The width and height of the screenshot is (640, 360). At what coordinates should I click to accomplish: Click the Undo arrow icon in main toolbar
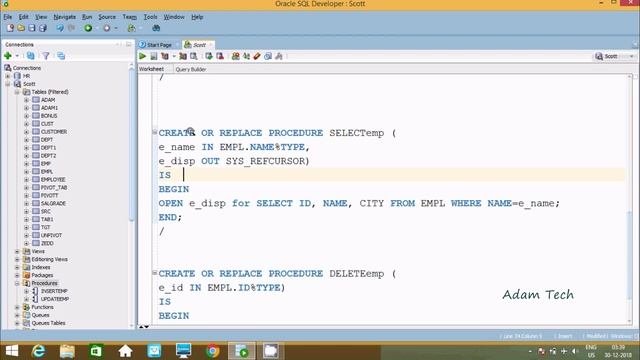60,28
